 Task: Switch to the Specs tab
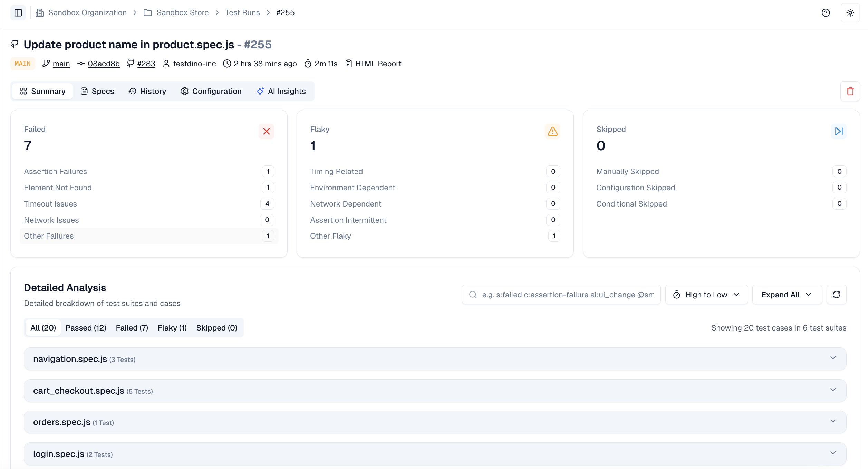[97, 91]
